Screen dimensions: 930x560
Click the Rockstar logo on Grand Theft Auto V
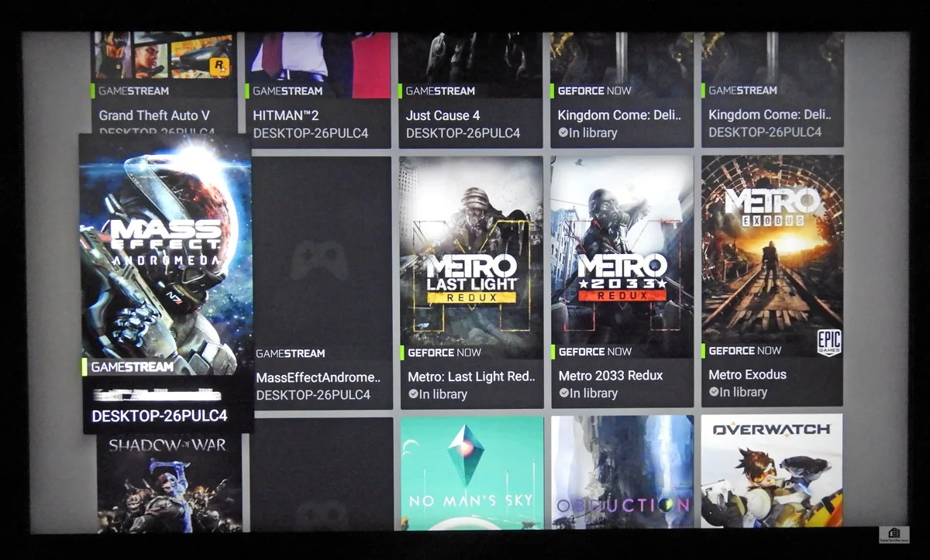click(219, 67)
